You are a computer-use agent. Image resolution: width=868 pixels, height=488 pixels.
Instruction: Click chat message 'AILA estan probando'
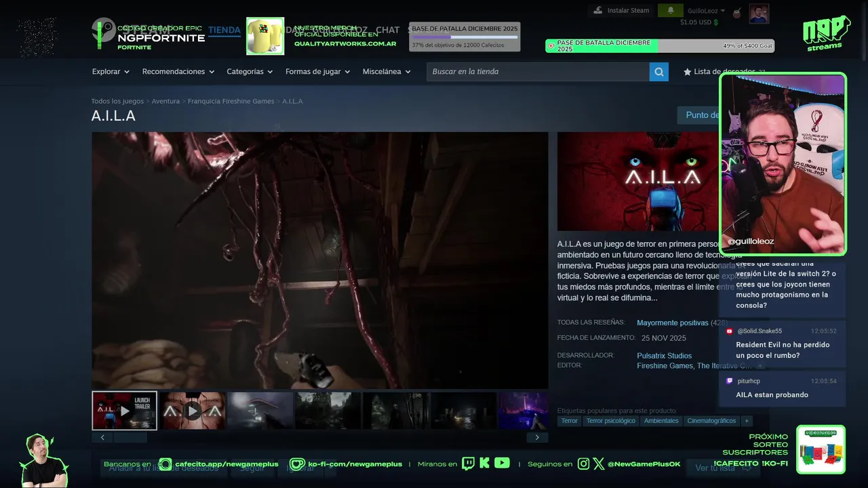[x=772, y=395]
